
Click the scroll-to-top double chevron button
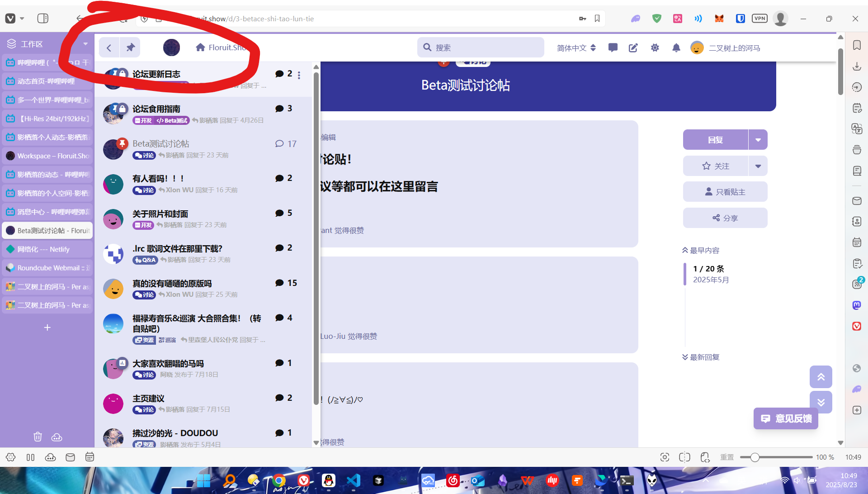pos(821,377)
